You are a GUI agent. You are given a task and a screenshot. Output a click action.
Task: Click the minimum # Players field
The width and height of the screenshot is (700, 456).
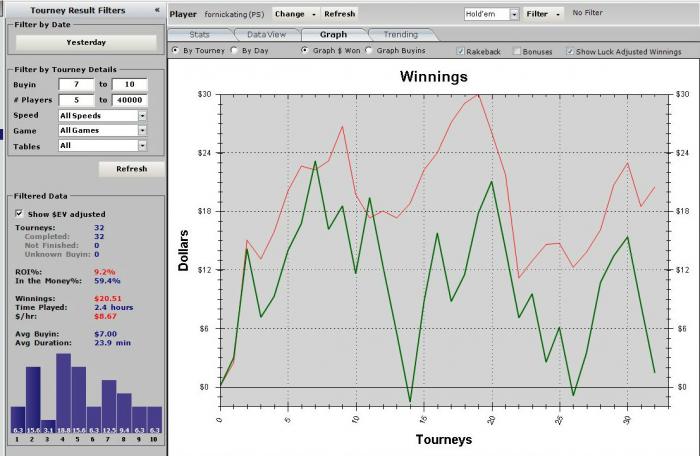point(76,100)
